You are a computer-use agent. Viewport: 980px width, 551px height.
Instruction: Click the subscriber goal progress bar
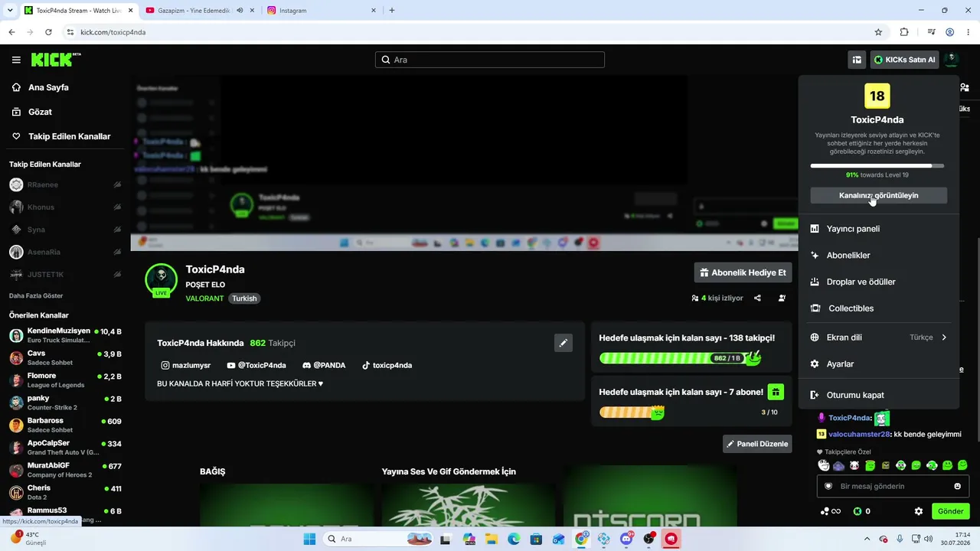688,412
